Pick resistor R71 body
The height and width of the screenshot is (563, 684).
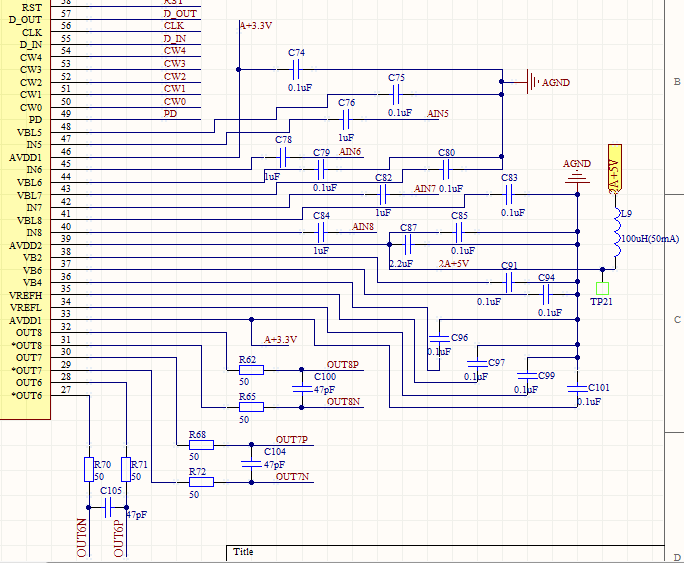coord(126,470)
